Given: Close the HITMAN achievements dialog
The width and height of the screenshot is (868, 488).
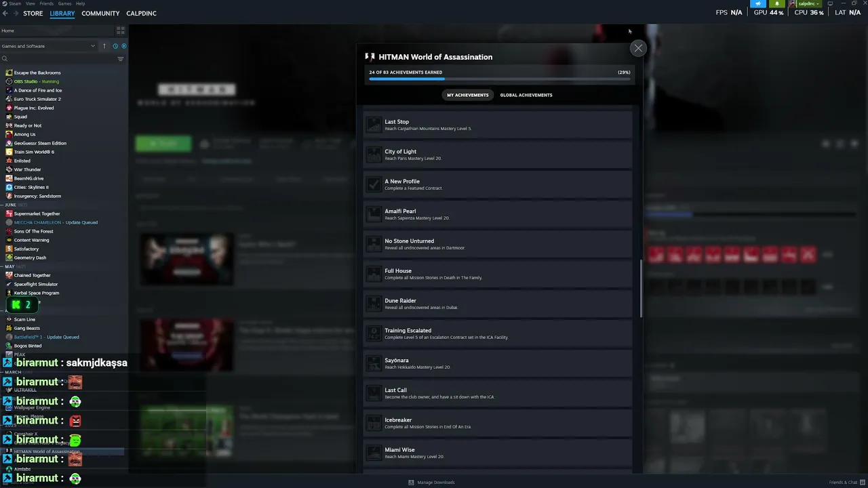Looking at the screenshot, I should (x=638, y=48).
